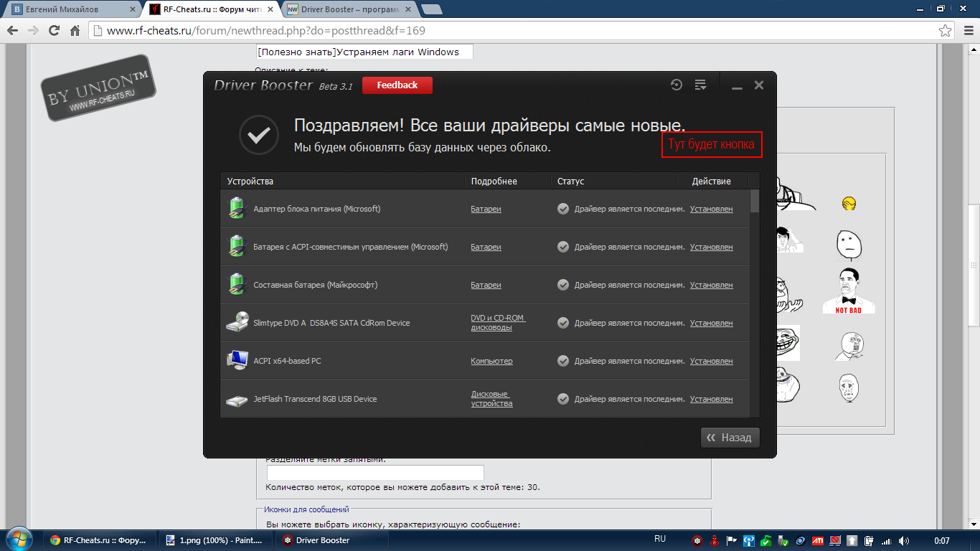Screen dimensions: 980x551
Task: Click the thread title field Устраняем лаги Windows
Action: (364, 52)
